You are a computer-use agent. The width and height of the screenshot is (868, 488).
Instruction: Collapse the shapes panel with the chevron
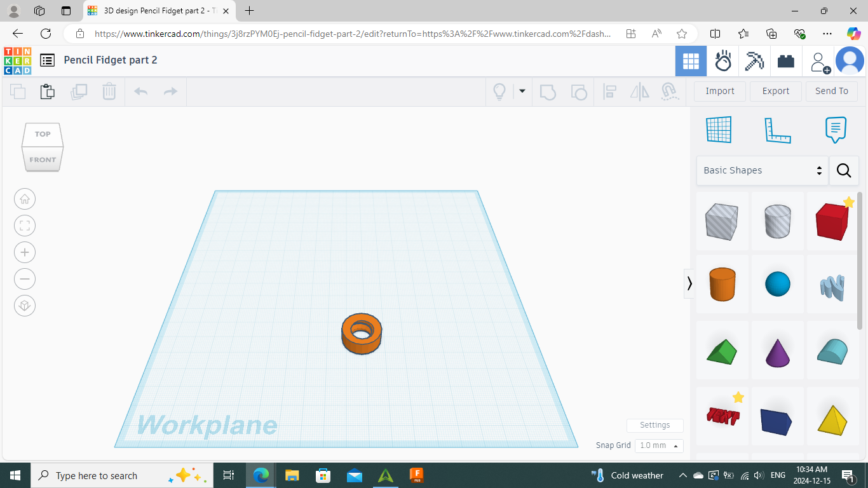tap(689, 283)
